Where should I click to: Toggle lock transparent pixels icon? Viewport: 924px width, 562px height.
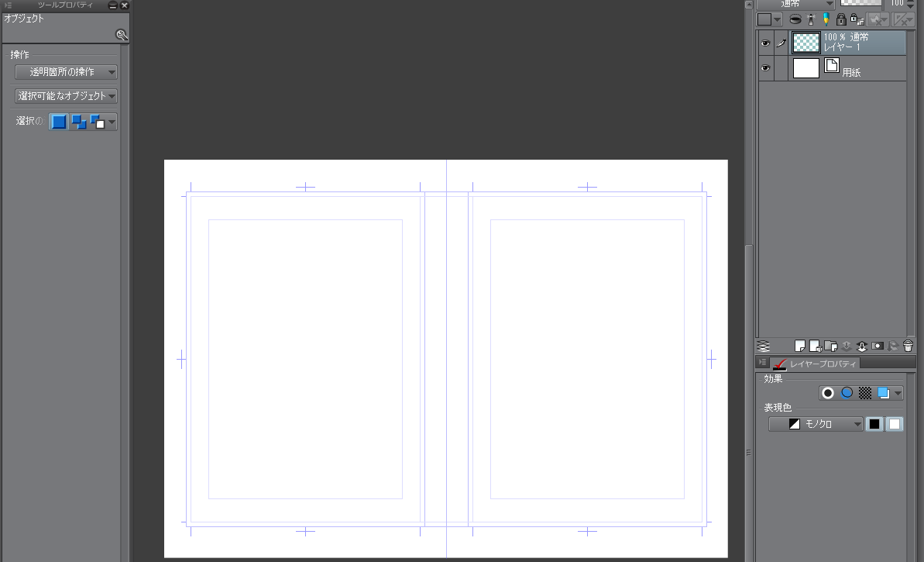click(x=857, y=19)
